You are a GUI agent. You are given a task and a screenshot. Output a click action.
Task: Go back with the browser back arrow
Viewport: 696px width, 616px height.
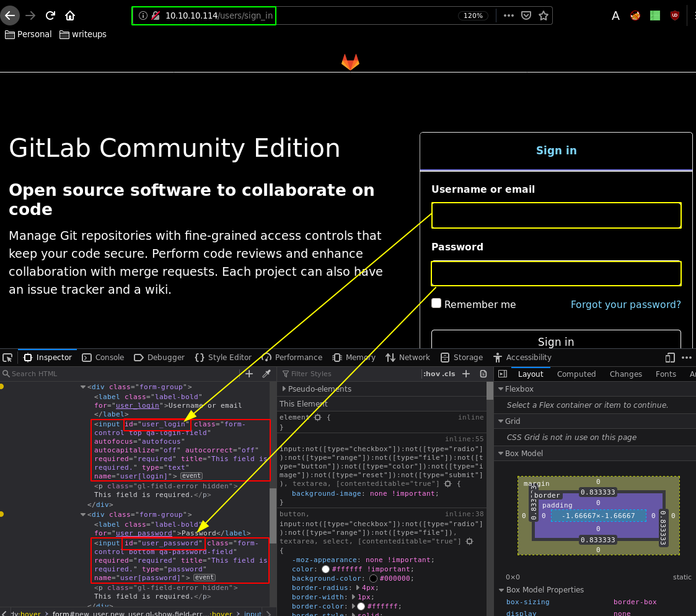pyautogui.click(x=10, y=15)
